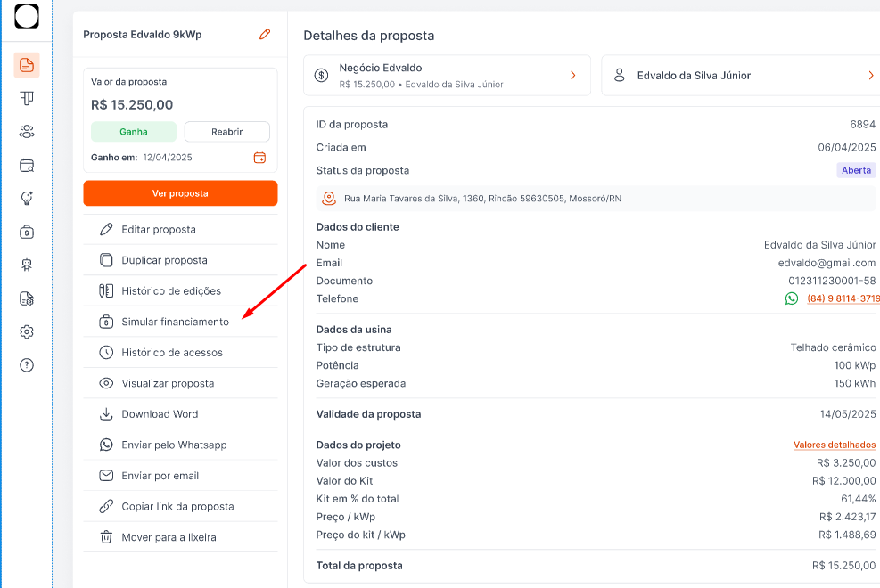Click the users group icon in sidebar

tap(27, 132)
